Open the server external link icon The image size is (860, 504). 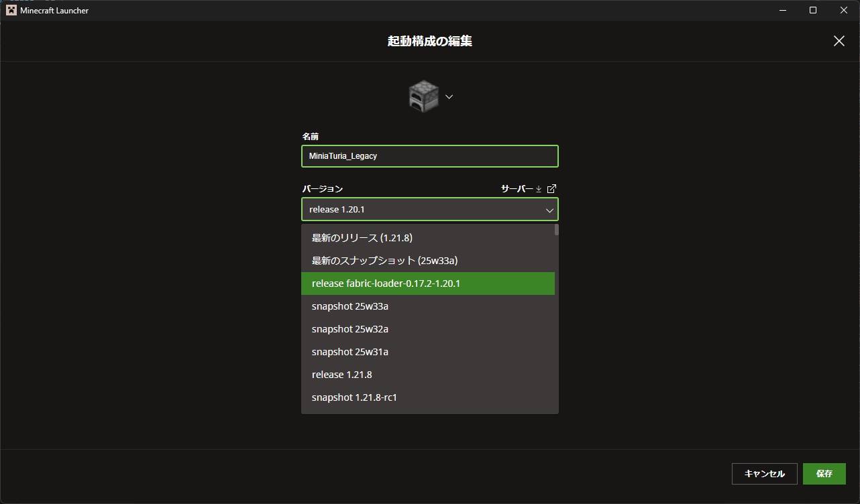551,189
